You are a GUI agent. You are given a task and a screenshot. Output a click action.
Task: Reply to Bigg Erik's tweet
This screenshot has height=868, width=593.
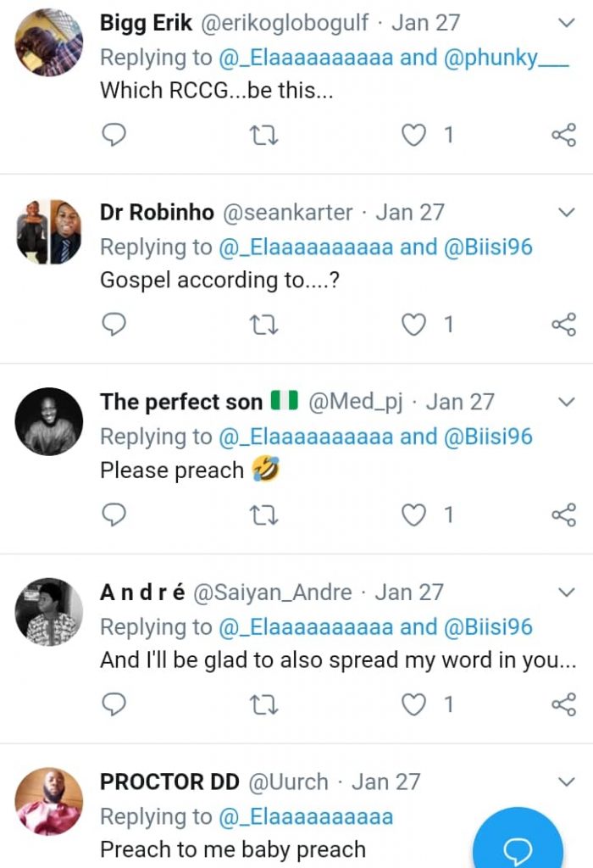pyautogui.click(x=114, y=135)
